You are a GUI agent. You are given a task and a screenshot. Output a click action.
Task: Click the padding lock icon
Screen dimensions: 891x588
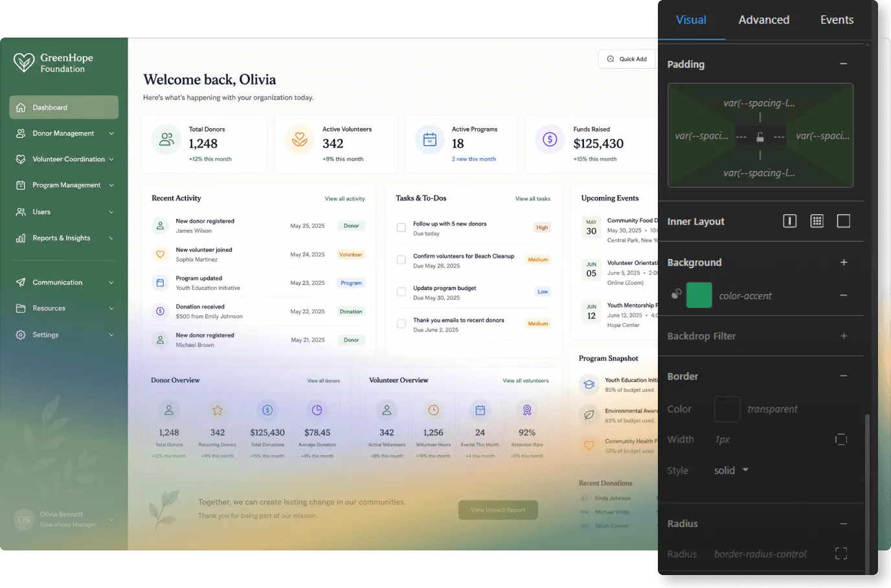tap(760, 137)
